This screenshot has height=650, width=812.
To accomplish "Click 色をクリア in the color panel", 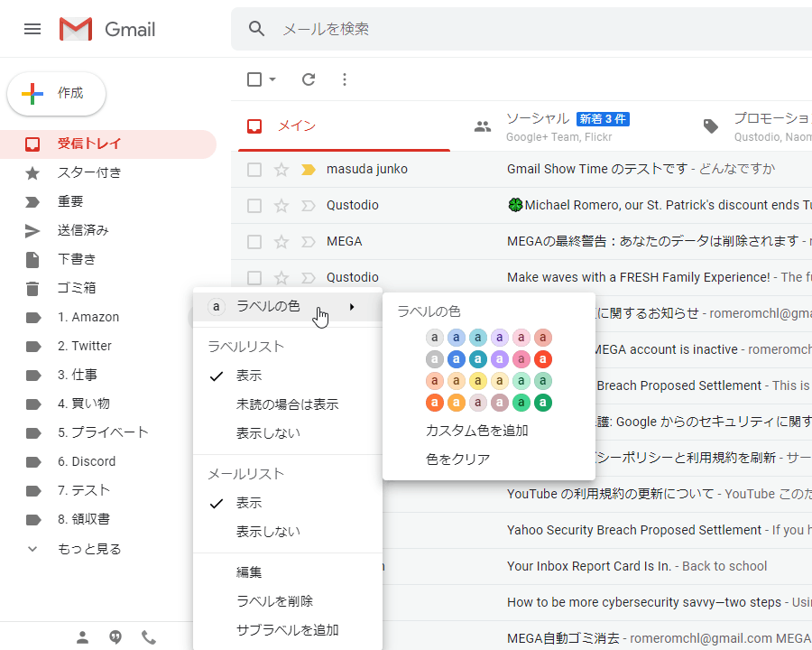I will click(457, 460).
